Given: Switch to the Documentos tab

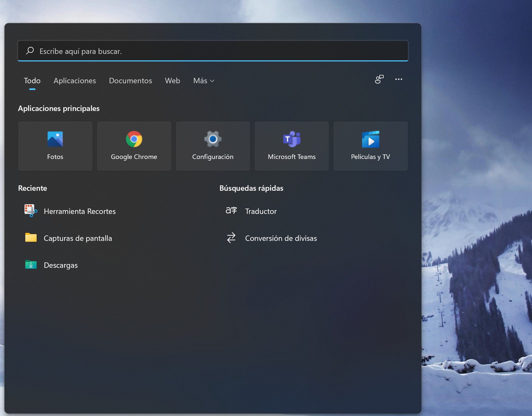Looking at the screenshot, I should 130,81.
